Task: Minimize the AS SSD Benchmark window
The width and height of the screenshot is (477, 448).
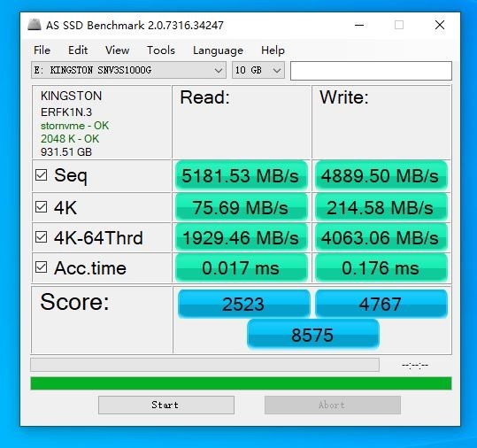Action: tap(359, 26)
